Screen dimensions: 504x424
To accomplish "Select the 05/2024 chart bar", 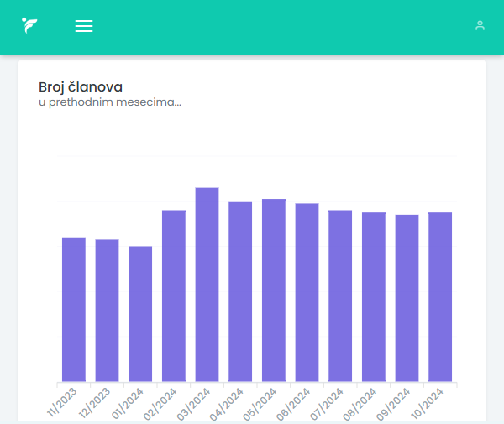I will 274,291.
